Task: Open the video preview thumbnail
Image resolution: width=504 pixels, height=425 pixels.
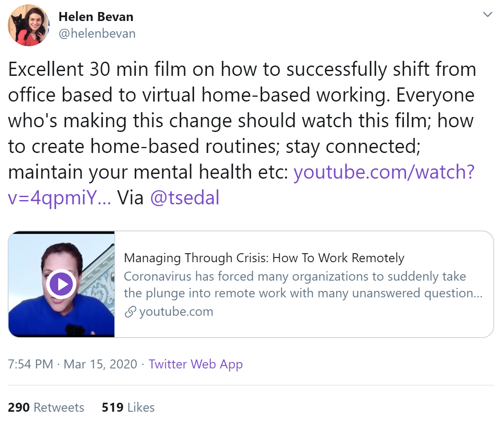Action: (x=61, y=284)
